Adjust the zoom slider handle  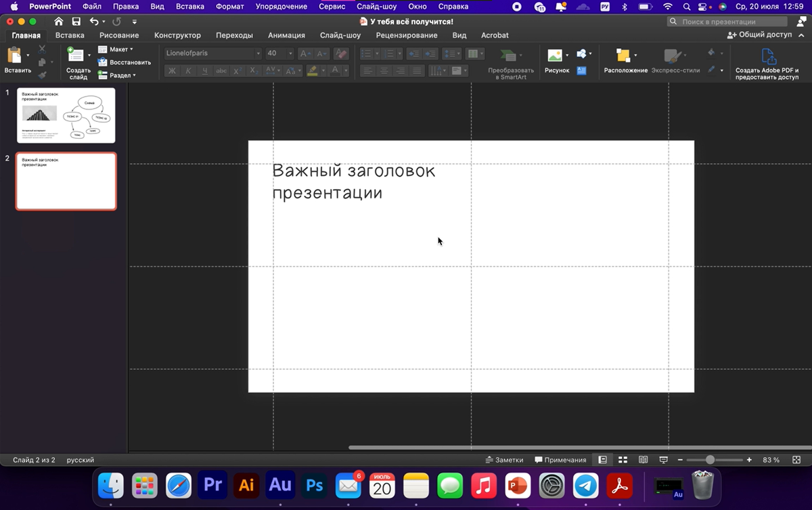coord(710,460)
